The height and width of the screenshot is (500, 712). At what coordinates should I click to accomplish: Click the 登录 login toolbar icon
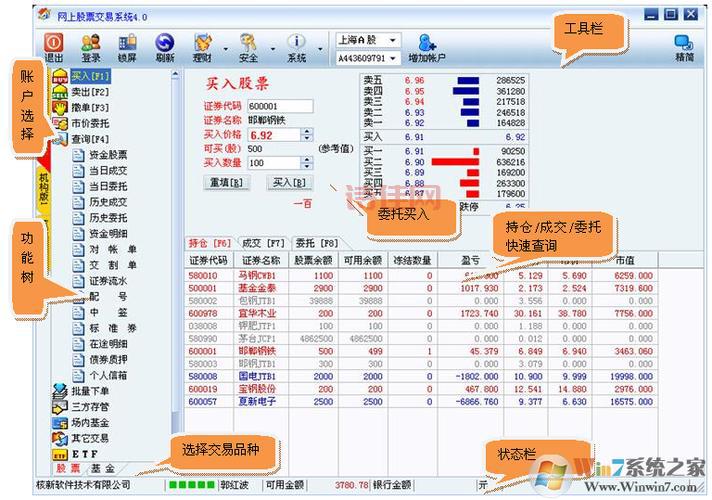[x=91, y=47]
